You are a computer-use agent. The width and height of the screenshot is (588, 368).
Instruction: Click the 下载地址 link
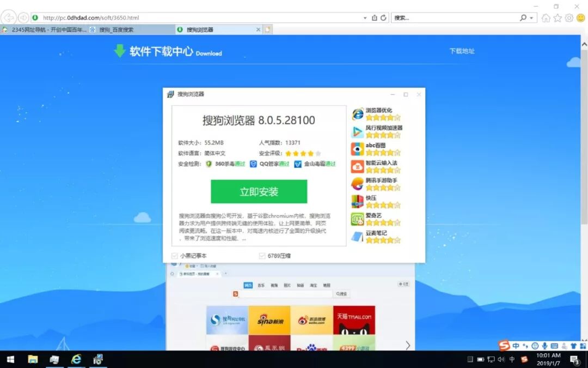(462, 51)
